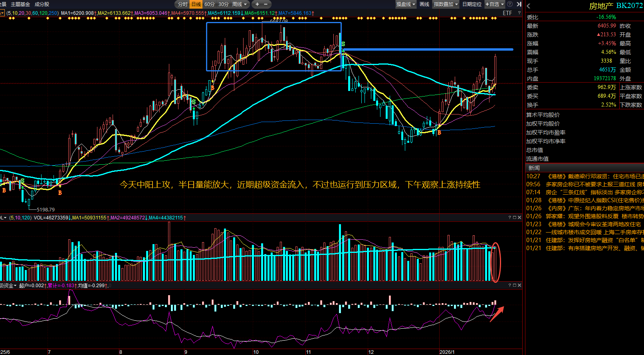Open help for the super-funds indicator panel

[x=509, y=285]
